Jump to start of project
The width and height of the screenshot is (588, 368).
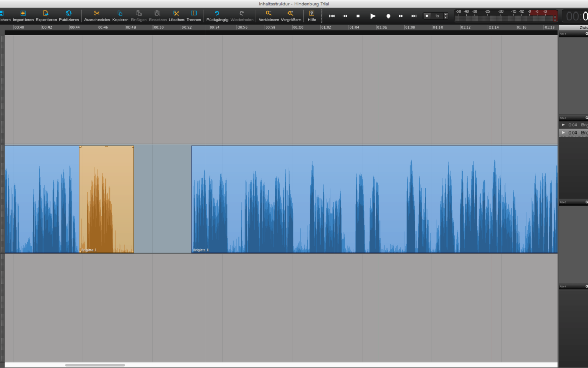point(332,16)
